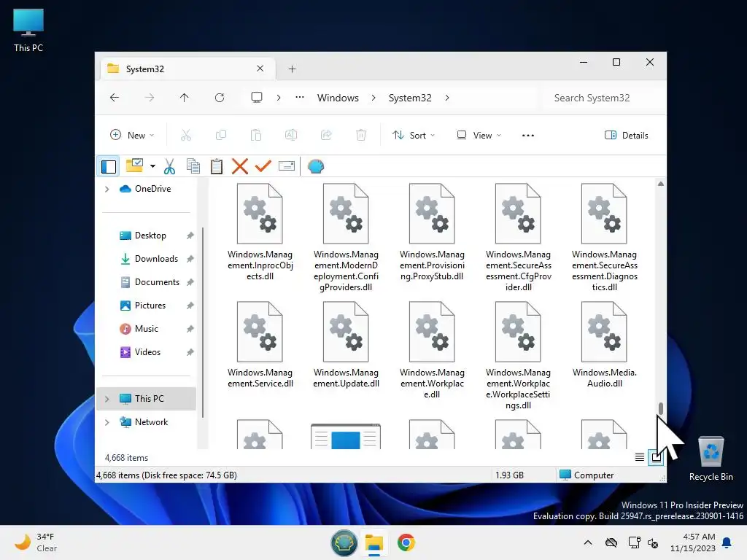Image resolution: width=747 pixels, height=560 pixels.
Task: Click System32 in the address breadcrumb
Action: pyautogui.click(x=410, y=98)
